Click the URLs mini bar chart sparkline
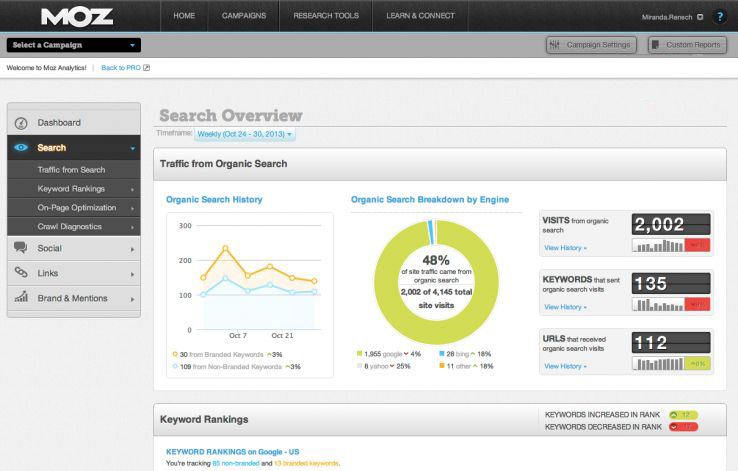Image resolution: width=738 pixels, height=471 pixels. [658, 364]
